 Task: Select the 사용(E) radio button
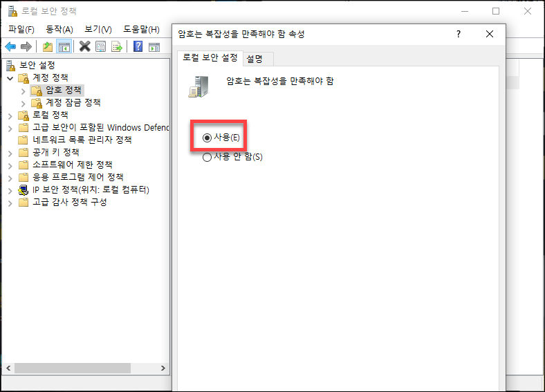click(207, 138)
